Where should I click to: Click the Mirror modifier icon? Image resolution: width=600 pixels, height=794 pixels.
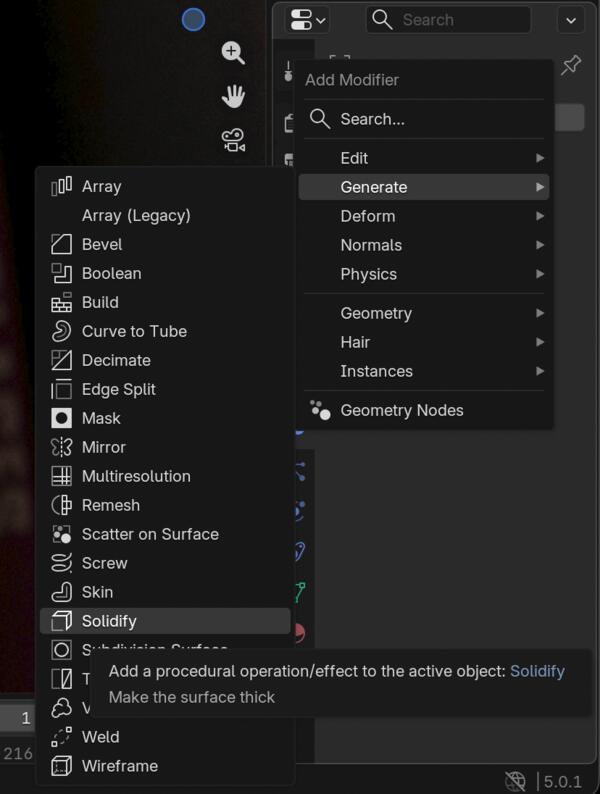point(62,447)
